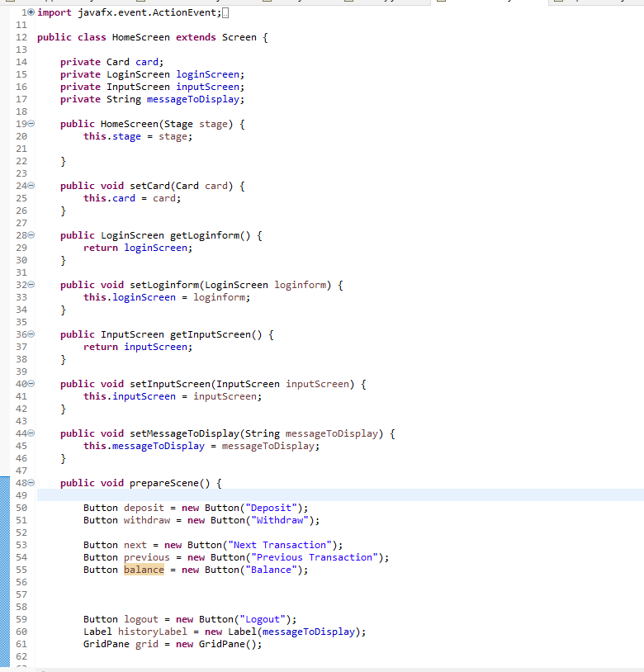Collapse the HomeScreen constructor fold at line 19
644x672 pixels.
click(x=31, y=124)
